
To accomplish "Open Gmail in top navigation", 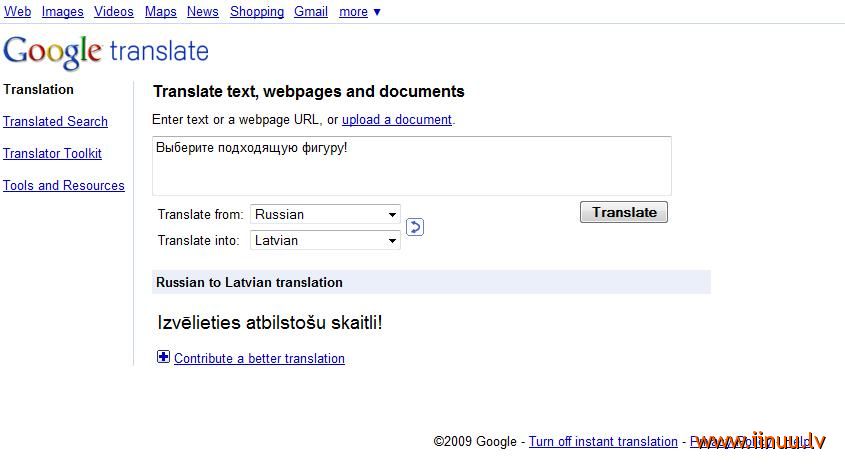I will (x=311, y=11).
